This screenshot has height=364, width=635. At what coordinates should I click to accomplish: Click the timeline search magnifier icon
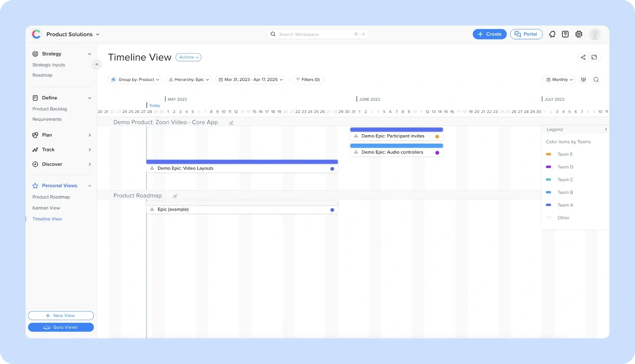[x=596, y=80]
